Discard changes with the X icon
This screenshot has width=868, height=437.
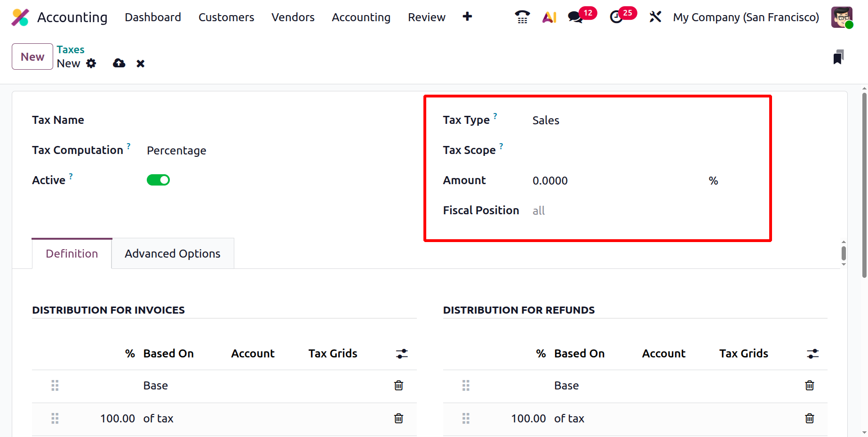(x=140, y=64)
